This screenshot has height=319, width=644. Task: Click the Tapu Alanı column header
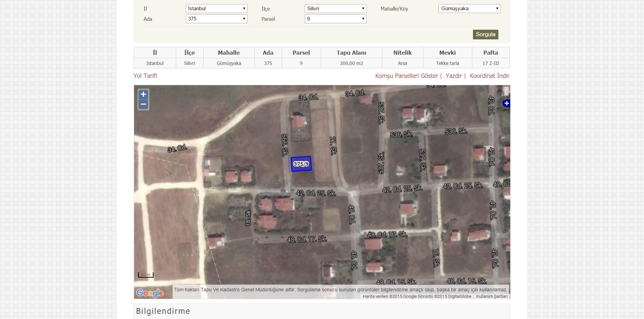(x=351, y=53)
